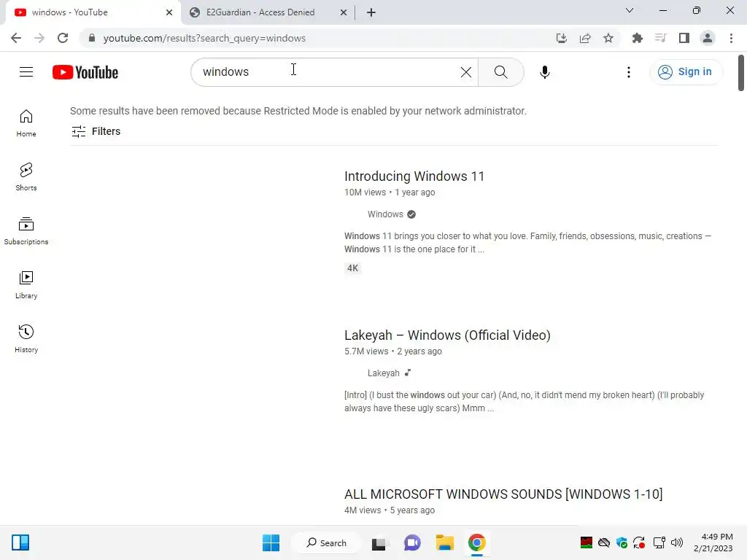This screenshot has width=747, height=560.
Task: Open Chrome extensions puzzle icon
Action: coord(637,38)
